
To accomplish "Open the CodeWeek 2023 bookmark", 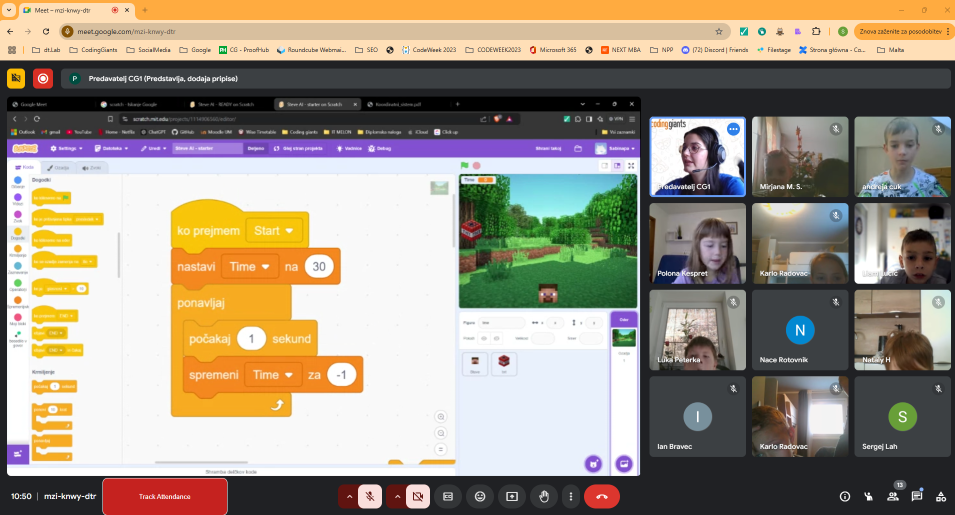I will [x=428, y=49].
